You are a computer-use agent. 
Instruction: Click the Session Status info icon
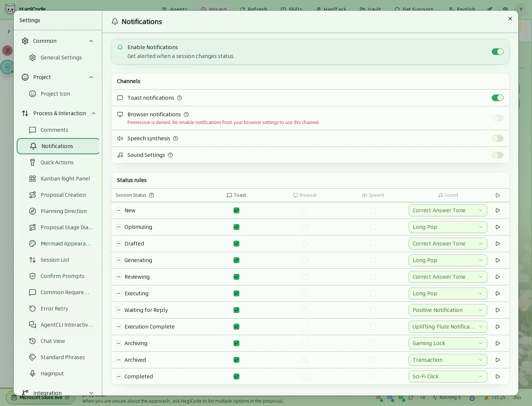tap(151, 195)
